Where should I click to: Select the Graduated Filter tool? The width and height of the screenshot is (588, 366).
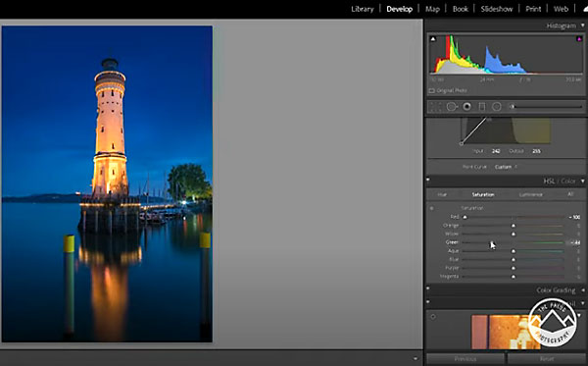point(482,107)
